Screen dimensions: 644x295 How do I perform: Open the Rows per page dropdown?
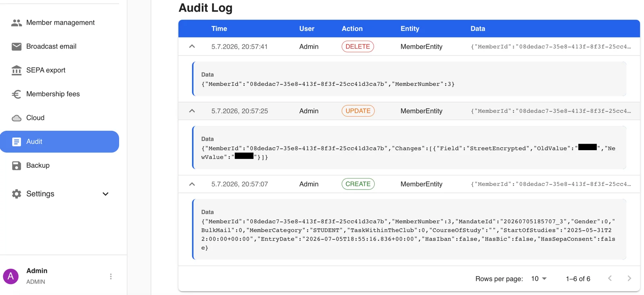pos(539,278)
